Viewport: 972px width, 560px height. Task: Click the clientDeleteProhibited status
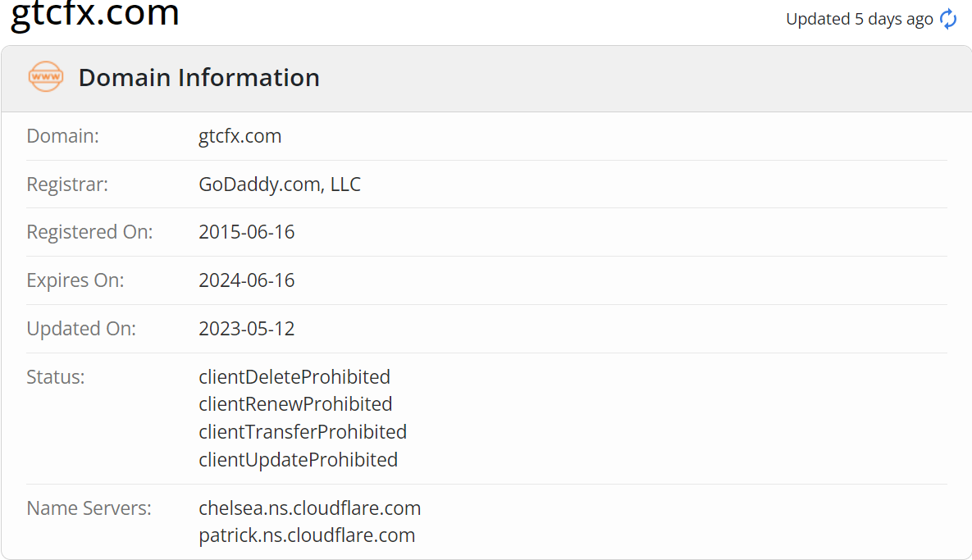point(294,376)
